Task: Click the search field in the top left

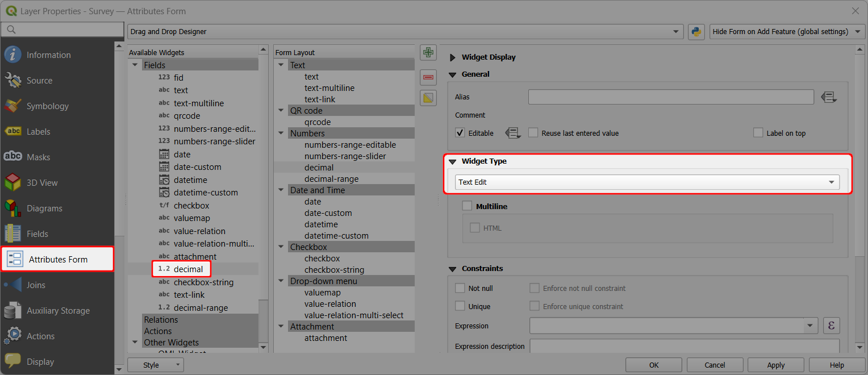Action: pyautogui.click(x=62, y=28)
